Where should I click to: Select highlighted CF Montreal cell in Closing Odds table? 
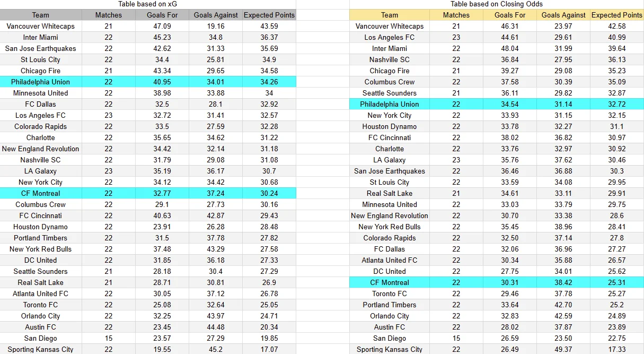point(390,282)
